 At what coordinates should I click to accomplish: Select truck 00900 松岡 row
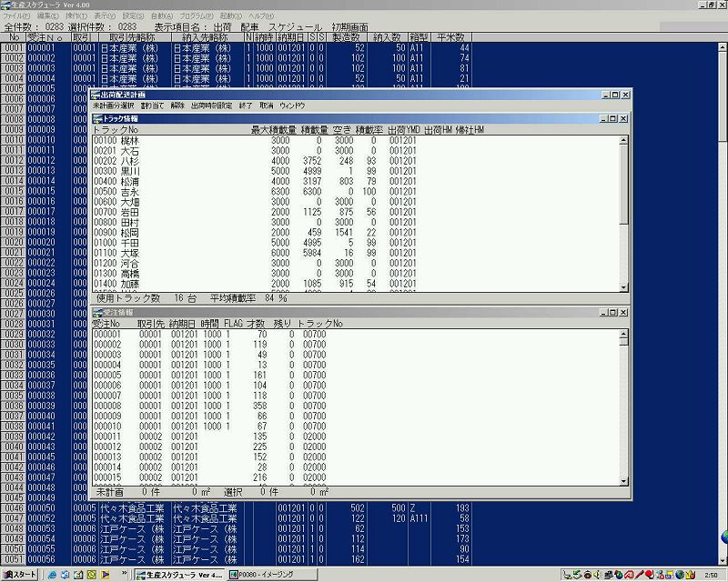[356, 233]
